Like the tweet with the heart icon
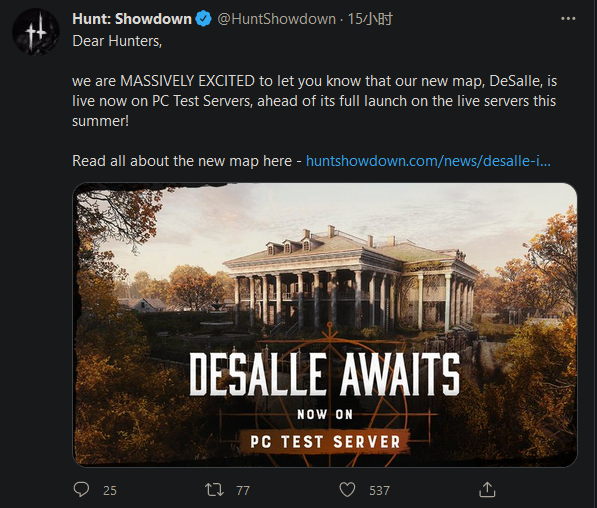Image resolution: width=597 pixels, height=508 pixels. 347,490
